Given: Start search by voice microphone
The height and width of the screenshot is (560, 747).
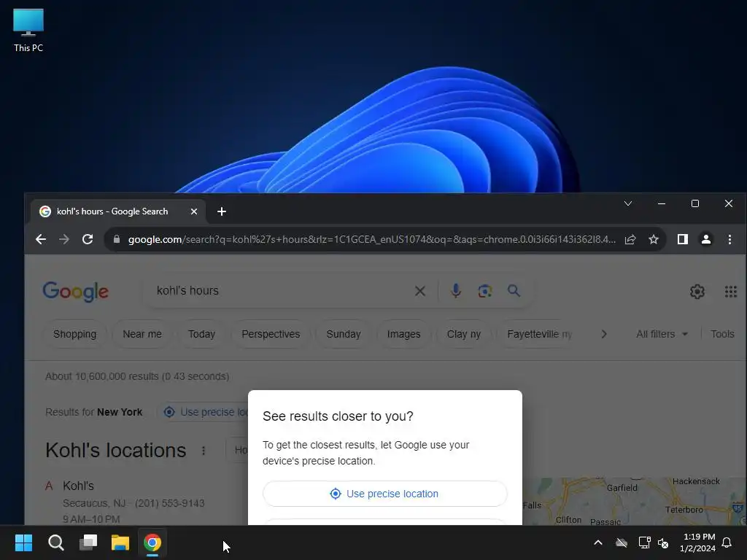Looking at the screenshot, I should coord(456,290).
